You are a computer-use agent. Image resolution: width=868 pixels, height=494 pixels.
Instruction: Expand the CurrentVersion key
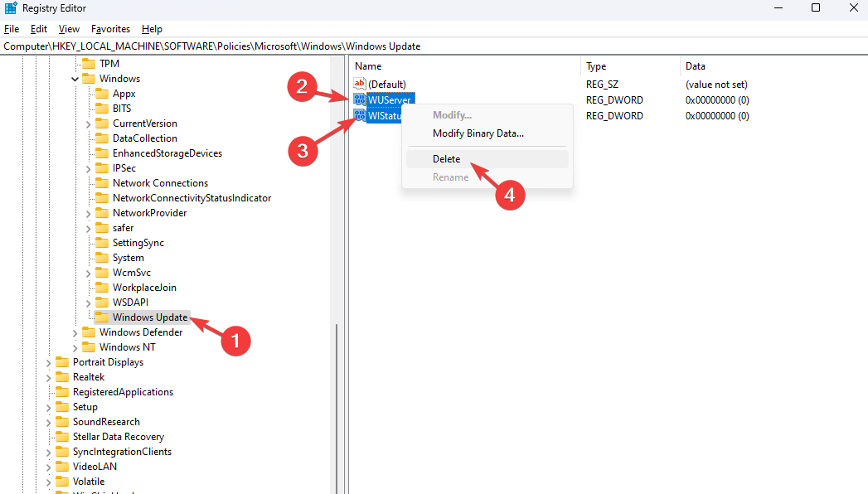pyautogui.click(x=88, y=124)
